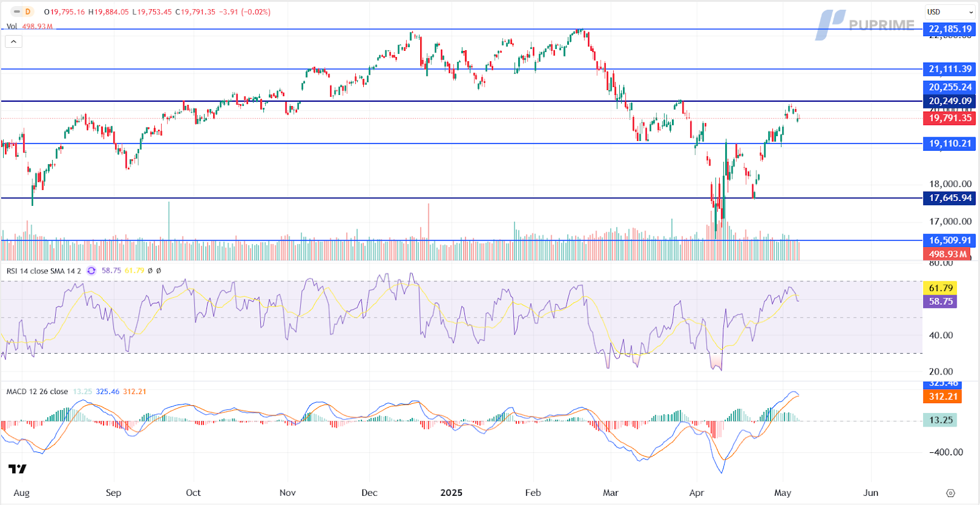Click the red 498.93M value beside Vol
Screen dimensions: 980x505
pos(37,26)
